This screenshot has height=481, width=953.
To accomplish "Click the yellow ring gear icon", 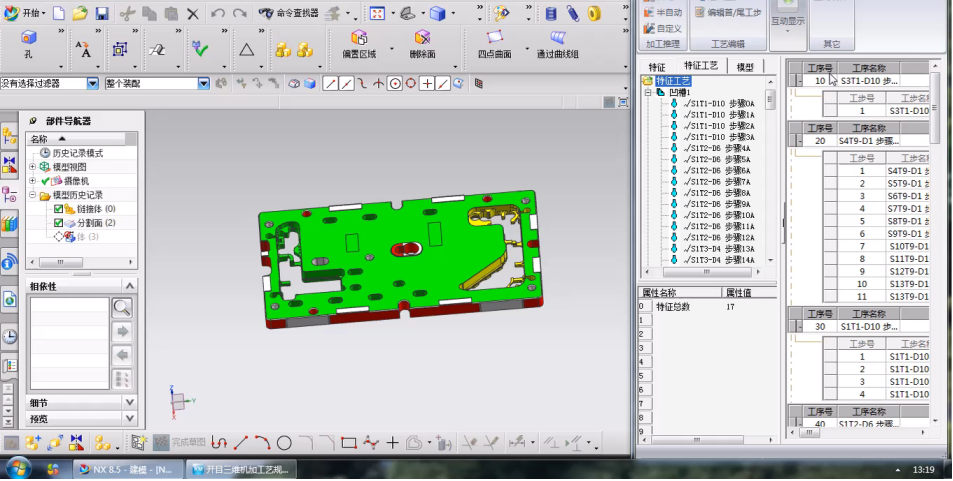I will [594, 13].
